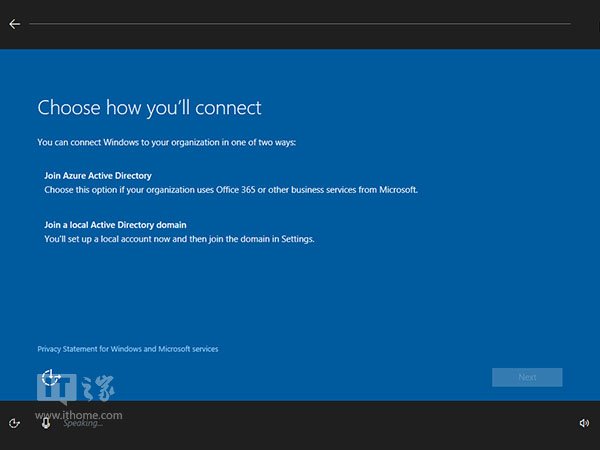Adjust volume with the speaker icon
Screen dimensions: 600x450
584,423
